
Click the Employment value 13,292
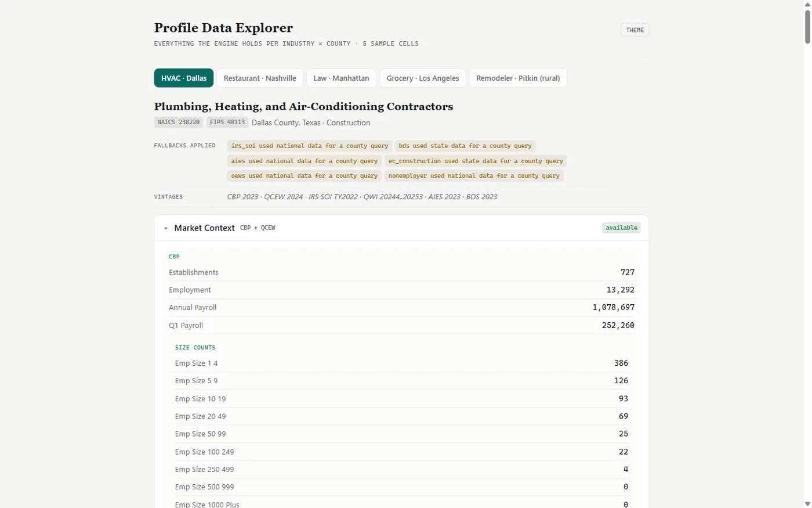click(621, 290)
